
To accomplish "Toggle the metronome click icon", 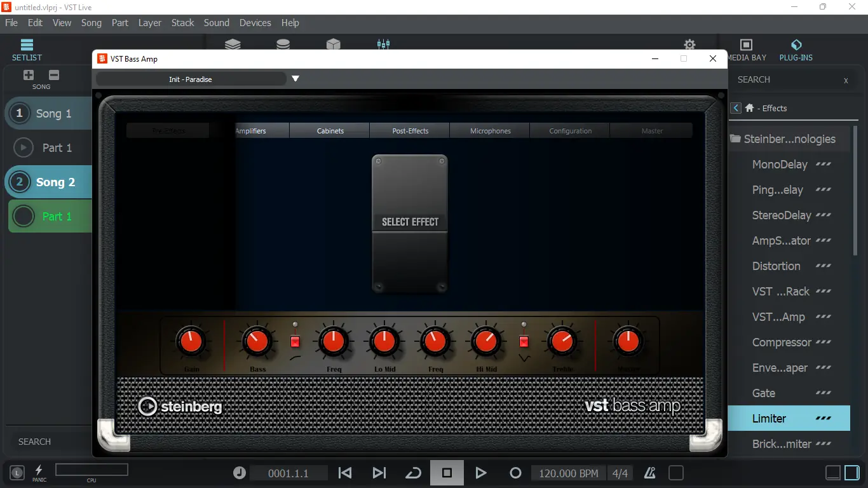I will (x=649, y=473).
